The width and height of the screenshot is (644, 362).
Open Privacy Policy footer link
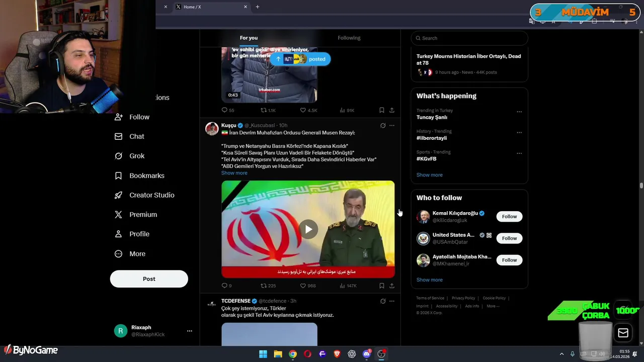pos(463,298)
